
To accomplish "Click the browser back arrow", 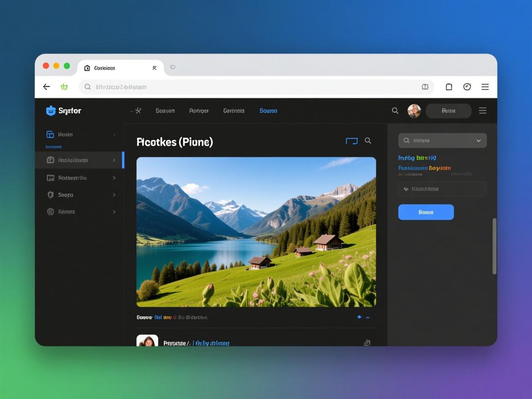I will click(x=47, y=87).
